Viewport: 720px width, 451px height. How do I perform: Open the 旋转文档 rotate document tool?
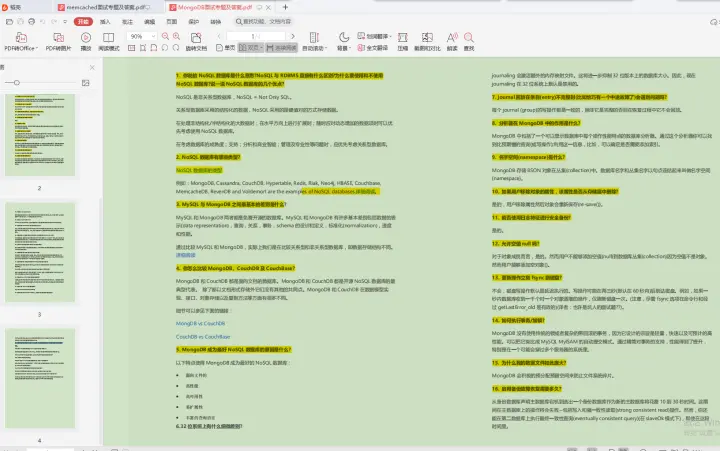coord(196,41)
